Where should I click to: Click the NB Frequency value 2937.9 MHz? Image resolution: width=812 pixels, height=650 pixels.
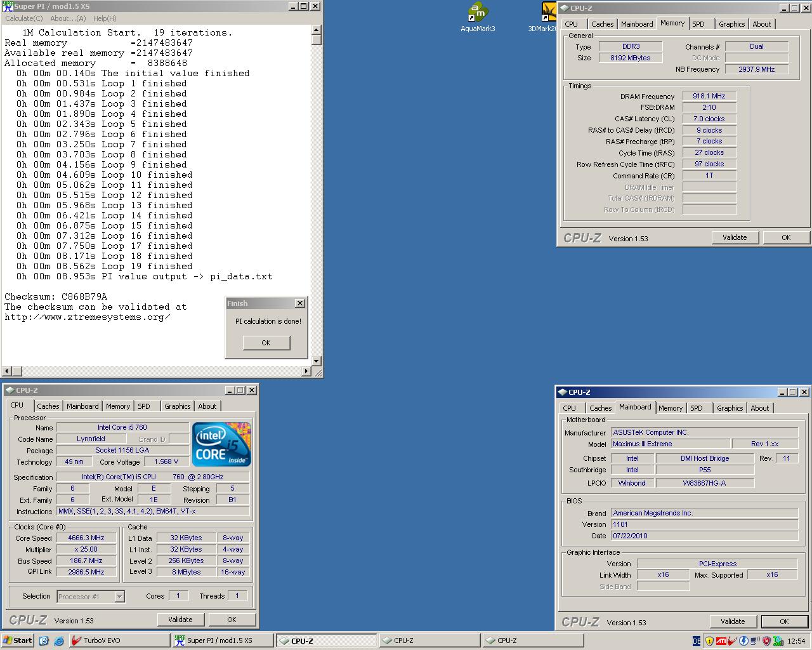pos(757,69)
